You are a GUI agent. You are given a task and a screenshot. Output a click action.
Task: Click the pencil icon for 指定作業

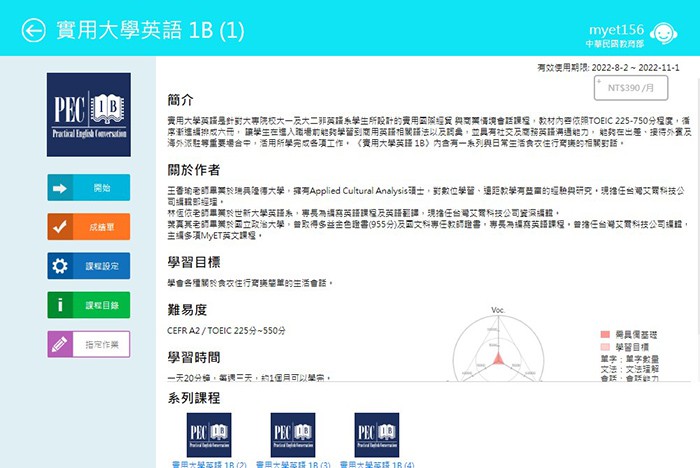click(x=60, y=344)
